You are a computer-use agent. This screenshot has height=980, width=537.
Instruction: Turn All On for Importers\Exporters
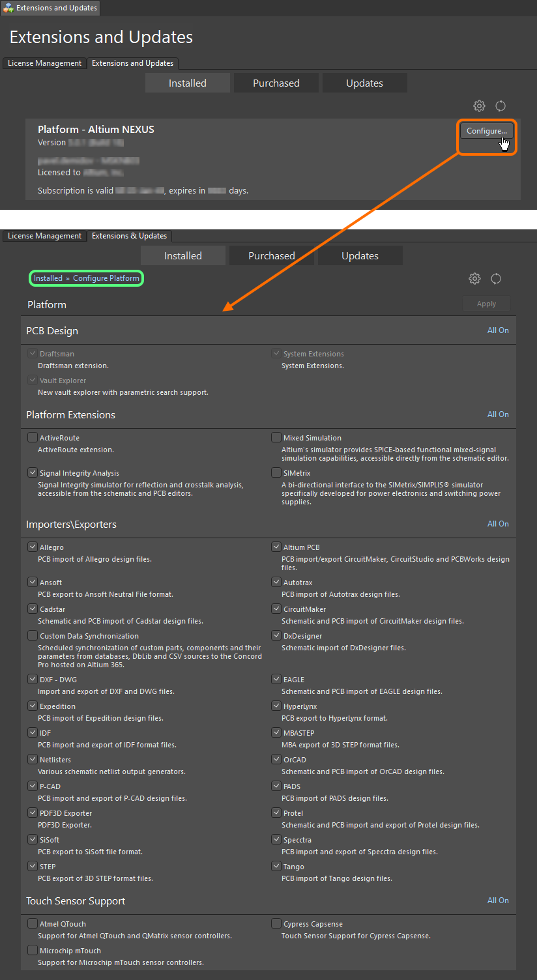coord(498,524)
